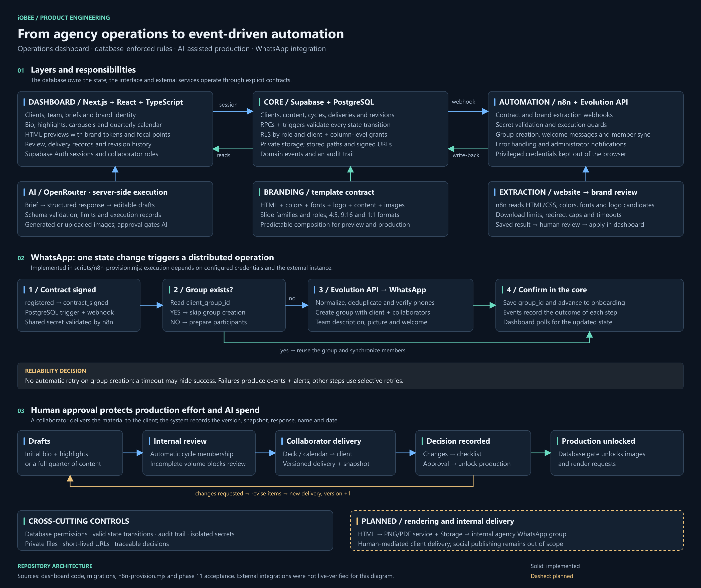Image resolution: width=701 pixels, height=588 pixels.
Task: Select the 'Production unlocked' card title
Action: 598,441
